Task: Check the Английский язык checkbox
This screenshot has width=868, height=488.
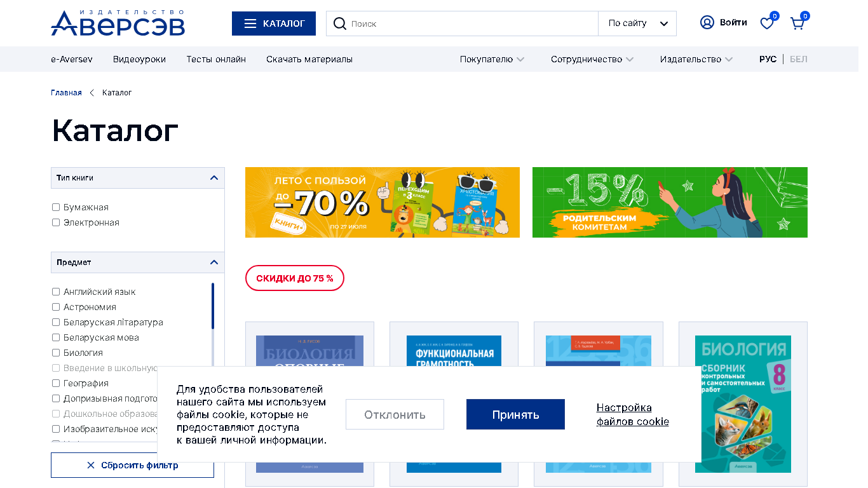Action: click(56, 292)
